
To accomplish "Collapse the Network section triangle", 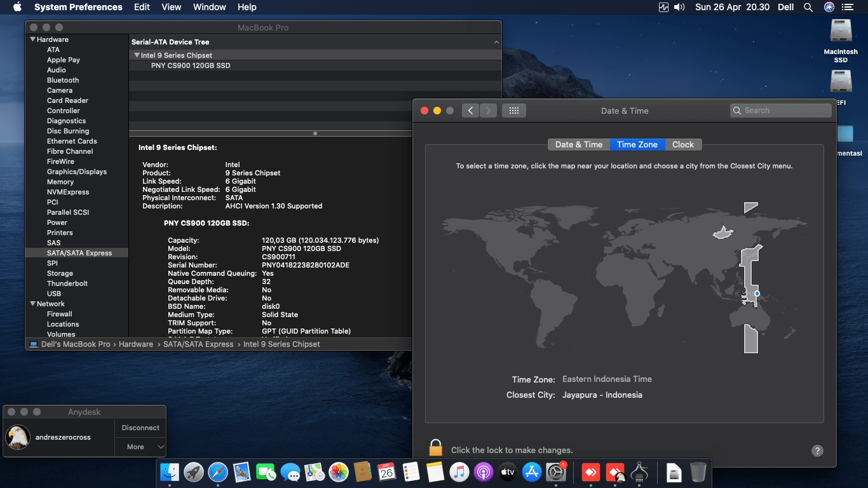I will coord(32,304).
